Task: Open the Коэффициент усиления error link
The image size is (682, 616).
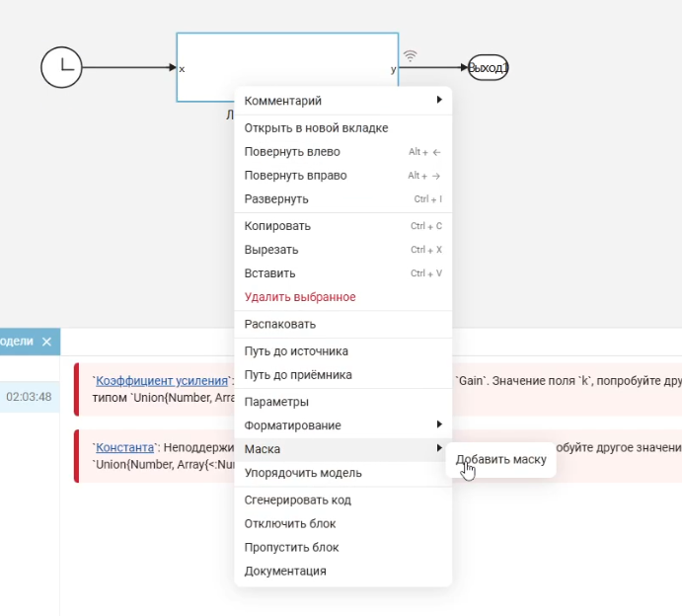Action: click(162, 381)
